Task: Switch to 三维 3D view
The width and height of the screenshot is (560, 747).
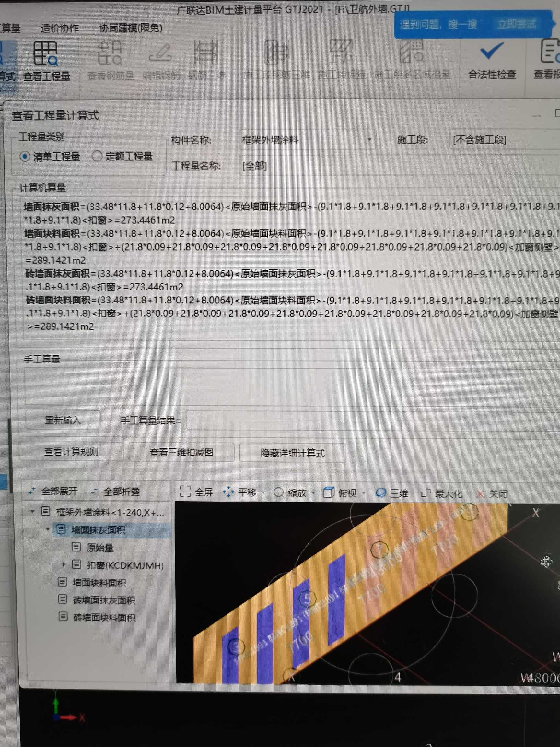Action: (x=391, y=493)
